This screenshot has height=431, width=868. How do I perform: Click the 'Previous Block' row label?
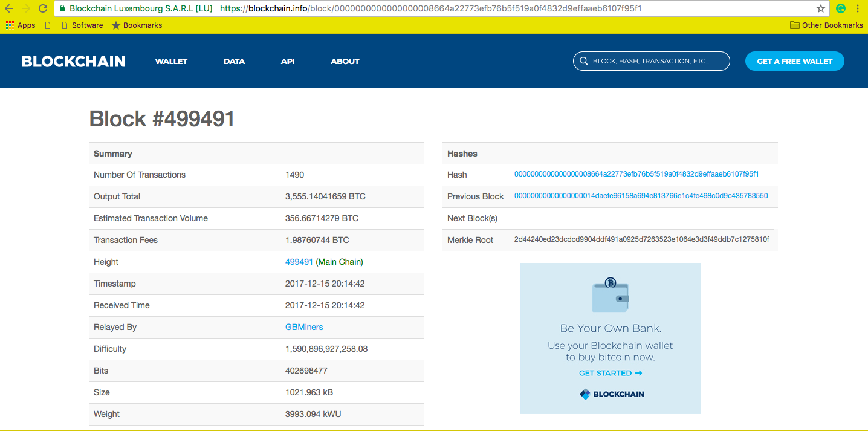coord(476,196)
